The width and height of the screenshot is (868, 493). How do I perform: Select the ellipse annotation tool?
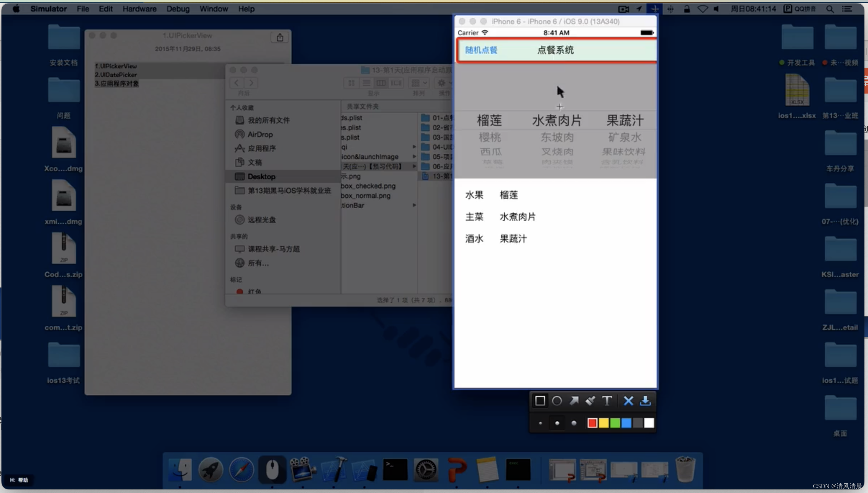tap(557, 401)
